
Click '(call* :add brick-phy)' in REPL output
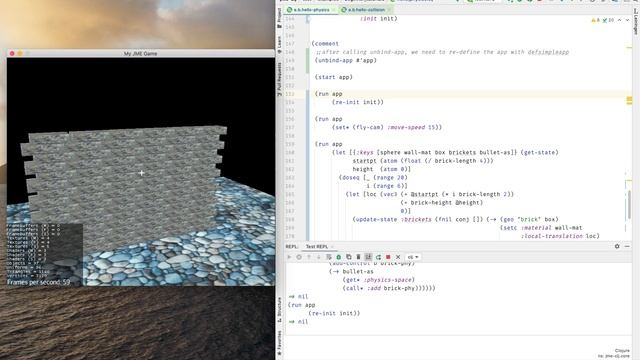click(x=389, y=288)
